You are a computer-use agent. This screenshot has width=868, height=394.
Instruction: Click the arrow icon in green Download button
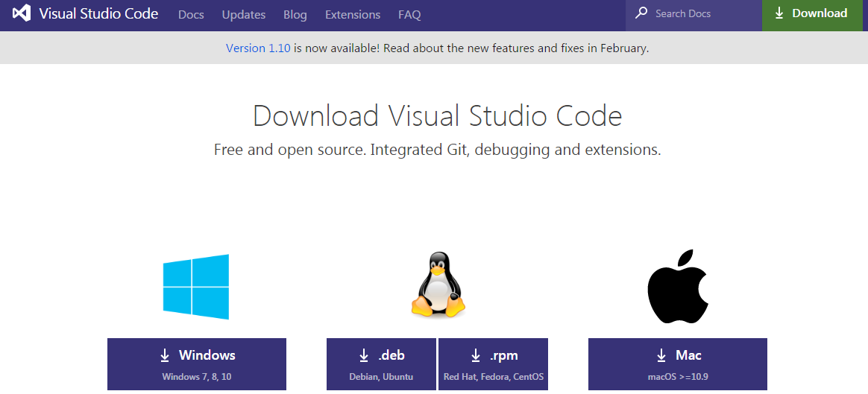coord(779,14)
